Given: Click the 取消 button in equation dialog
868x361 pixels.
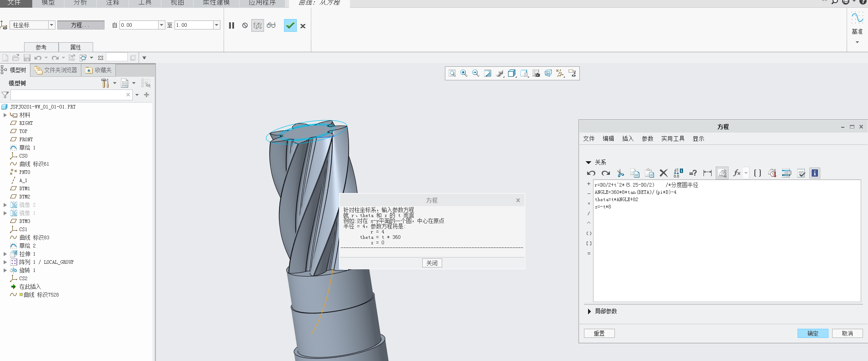Looking at the screenshot, I should [x=848, y=333].
